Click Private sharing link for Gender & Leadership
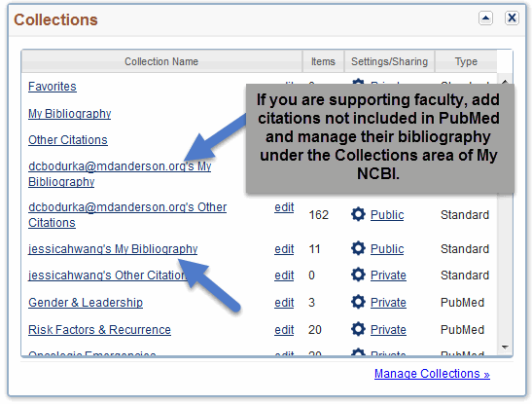 point(388,302)
